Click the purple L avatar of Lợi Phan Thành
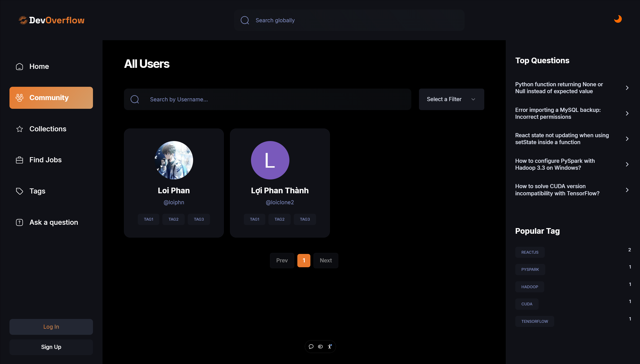This screenshot has width=640, height=364. pyautogui.click(x=270, y=160)
